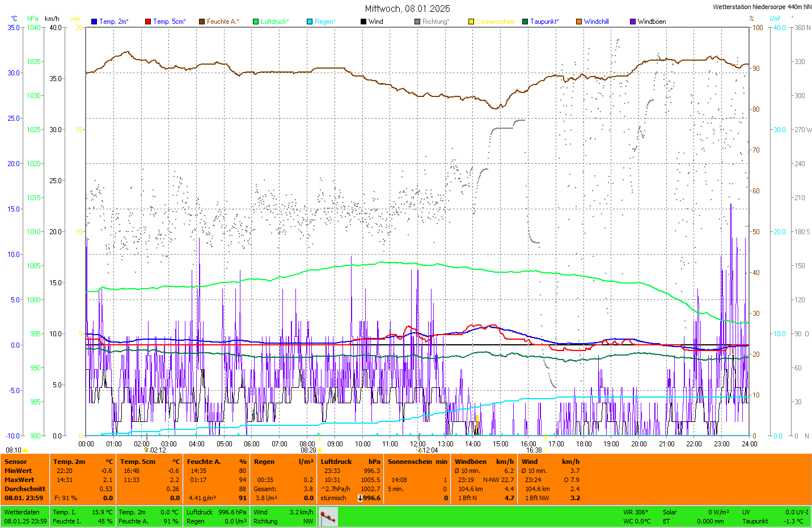812x528 pixels.
Task: Click the windsock wind direction icon
Action: 328,517
